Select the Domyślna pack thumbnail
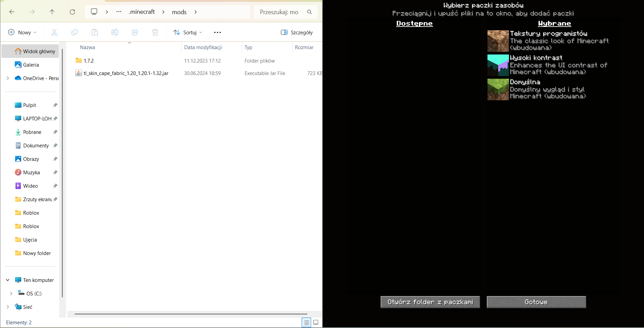The width and height of the screenshot is (644, 328). tap(498, 89)
